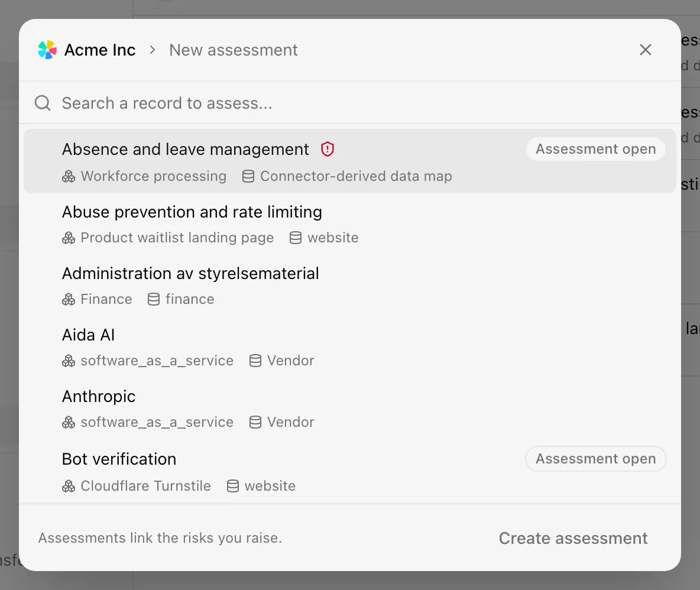Select the Anthropic record
The width and height of the screenshot is (700, 590).
tap(349, 409)
